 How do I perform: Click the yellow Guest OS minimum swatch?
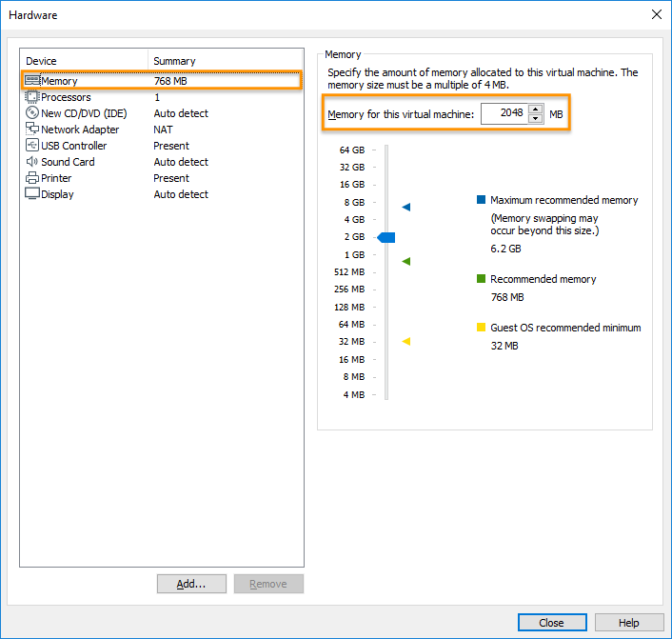(x=481, y=328)
